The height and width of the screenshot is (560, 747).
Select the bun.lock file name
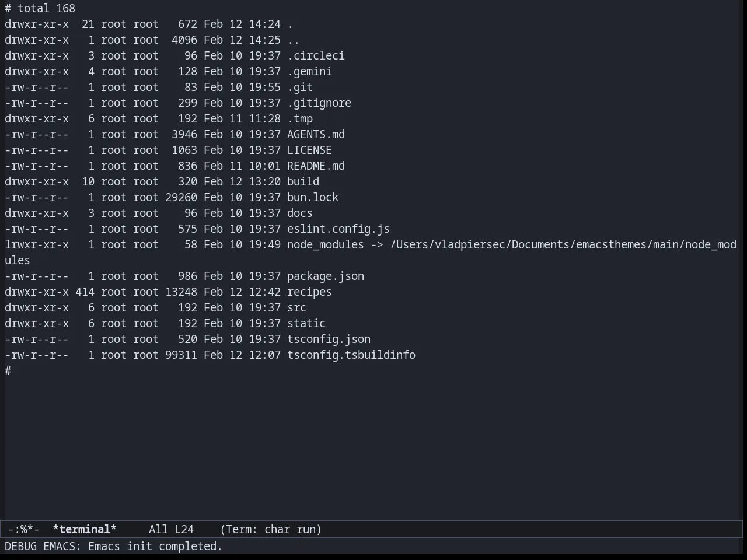tap(313, 197)
